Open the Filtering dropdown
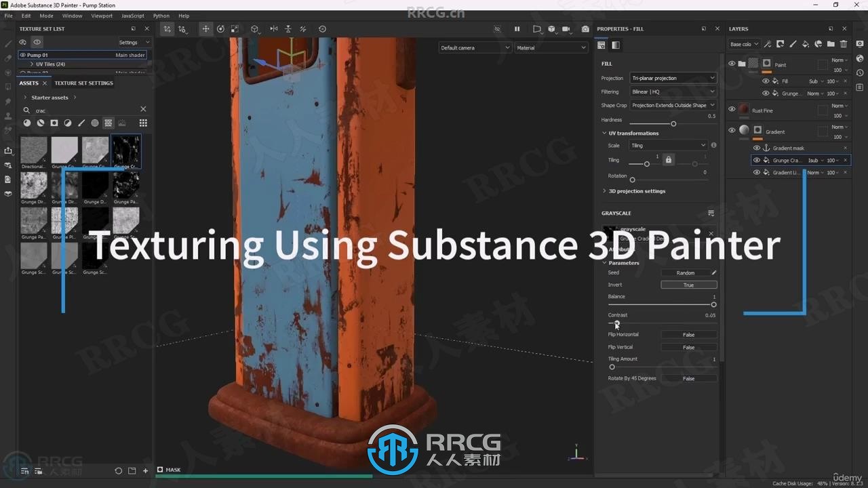The width and height of the screenshot is (868, 488). [673, 91]
